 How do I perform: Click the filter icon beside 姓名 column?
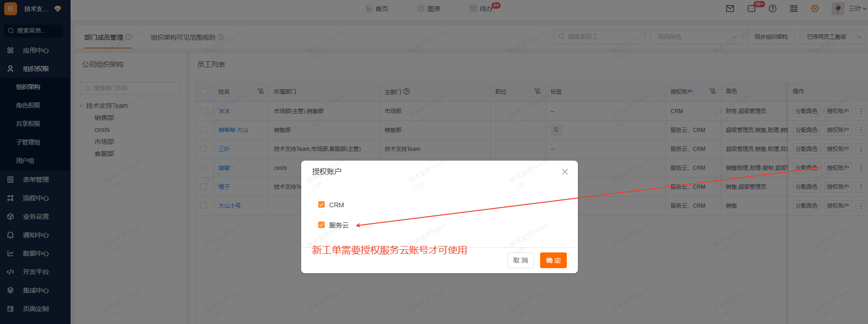(261, 91)
